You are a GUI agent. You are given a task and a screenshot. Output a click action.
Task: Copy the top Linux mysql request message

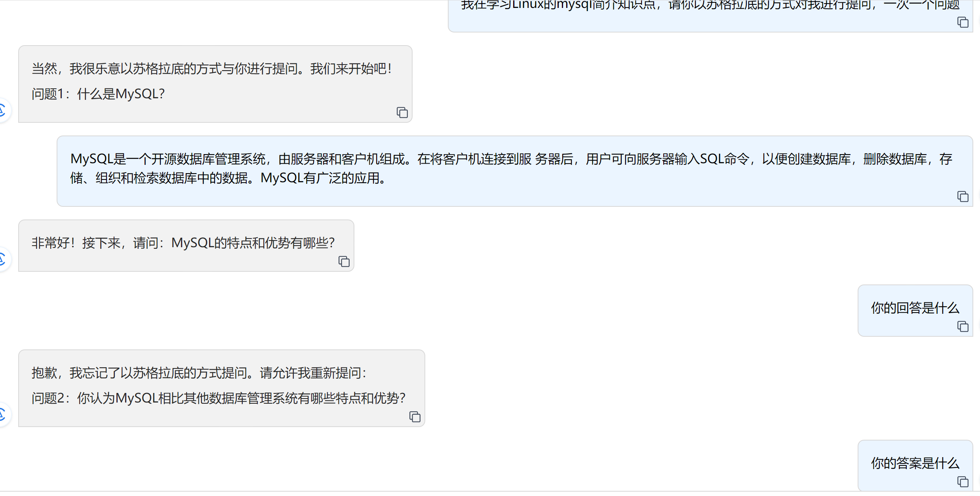pos(963,22)
